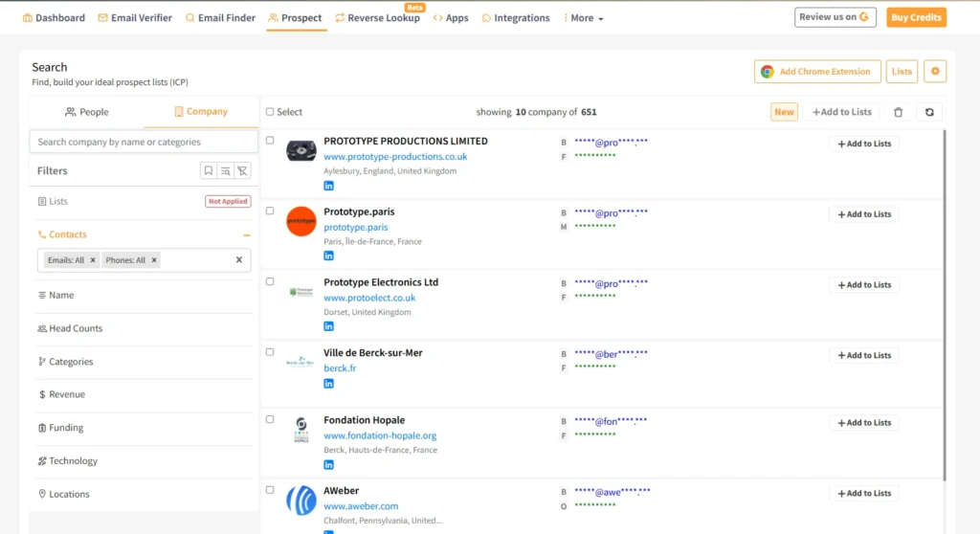This screenshot has width=980, height=534.
Task: Open the Integrations nav item
Action: (516, 18)
